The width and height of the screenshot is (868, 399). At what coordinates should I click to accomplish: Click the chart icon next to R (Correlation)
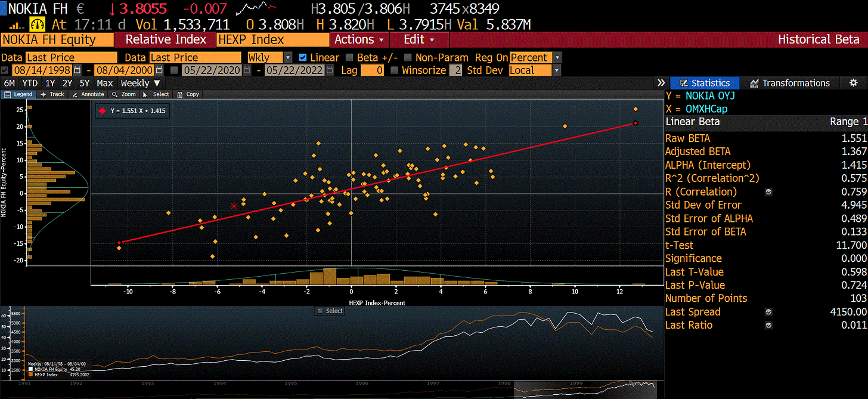pyautogui.click(x=768, y=192)
